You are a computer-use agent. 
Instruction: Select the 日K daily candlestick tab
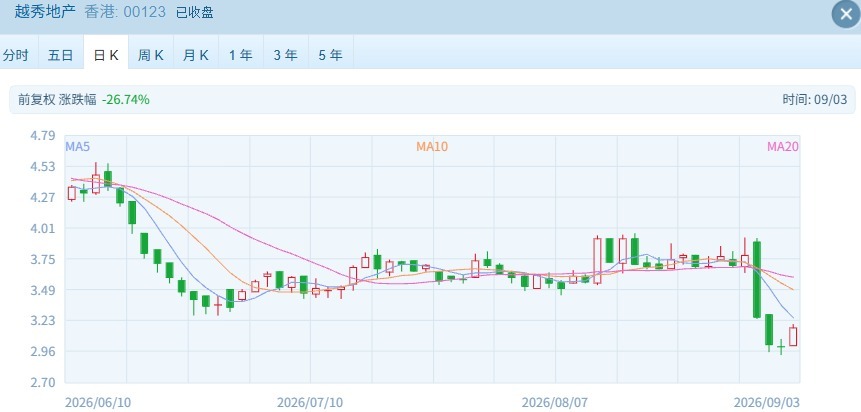pyautogui.click(x=106, y=54)
